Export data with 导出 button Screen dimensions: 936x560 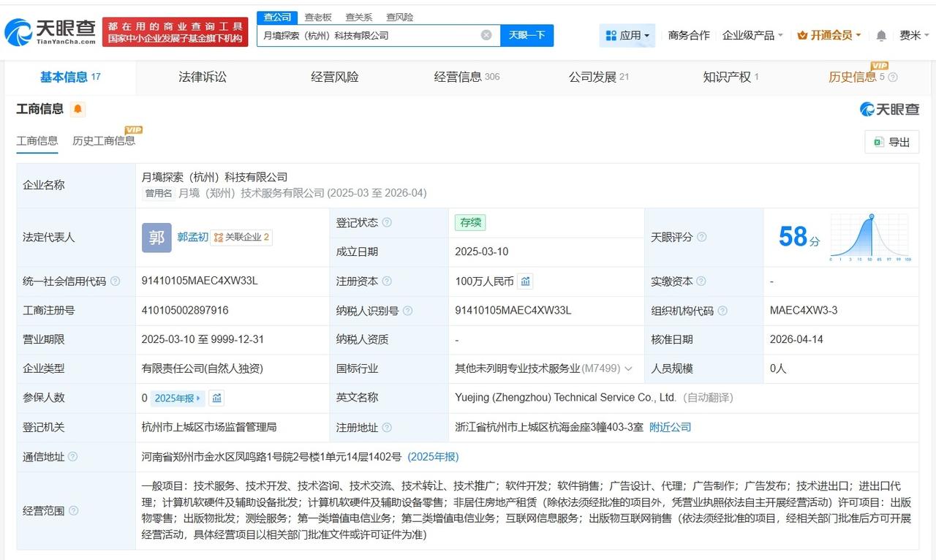point(891,142)
